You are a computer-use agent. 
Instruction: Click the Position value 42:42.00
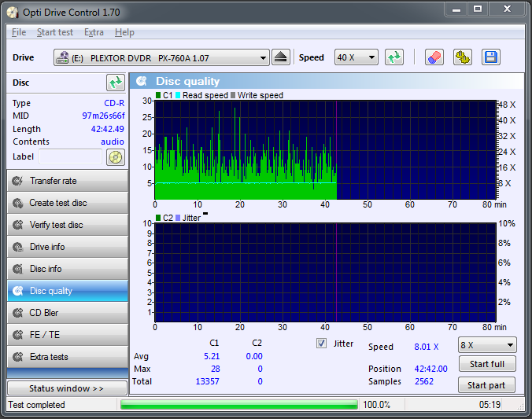[x=431, y=369]
